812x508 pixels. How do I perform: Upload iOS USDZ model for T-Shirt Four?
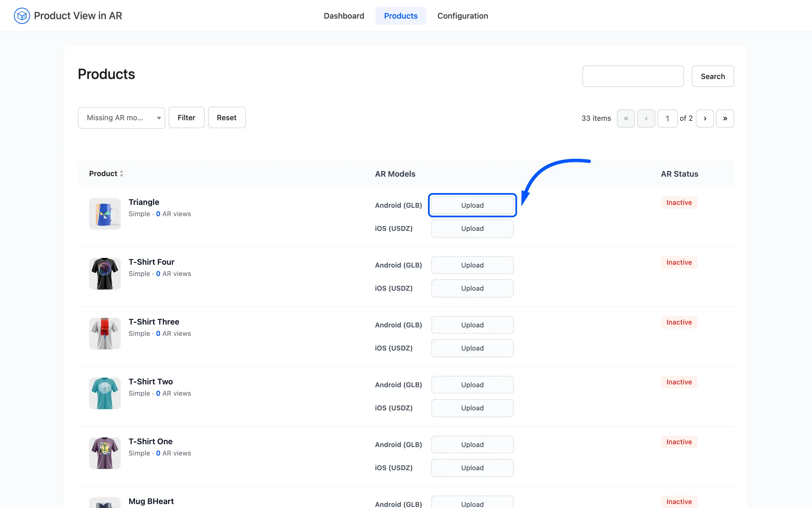pos(472,288)
